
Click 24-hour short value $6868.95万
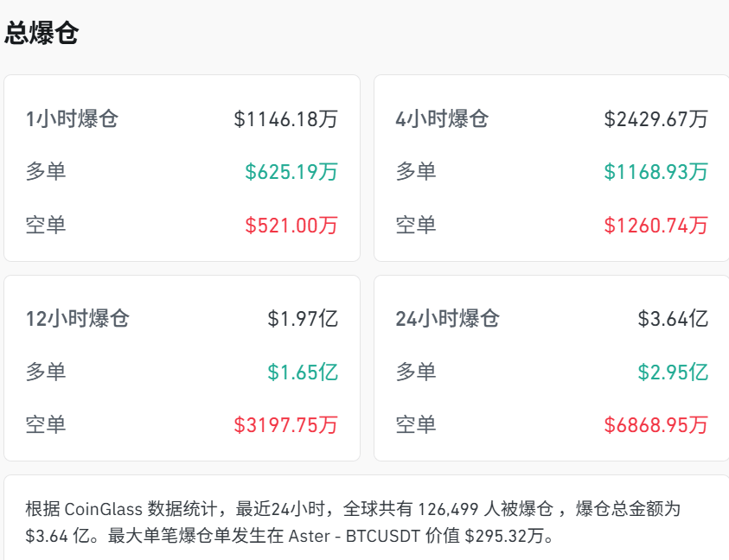tap(655, 425)
